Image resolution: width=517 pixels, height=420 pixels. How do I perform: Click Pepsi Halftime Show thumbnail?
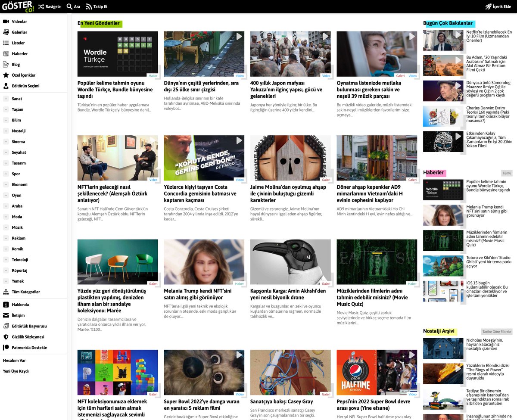tap(377, 373)
